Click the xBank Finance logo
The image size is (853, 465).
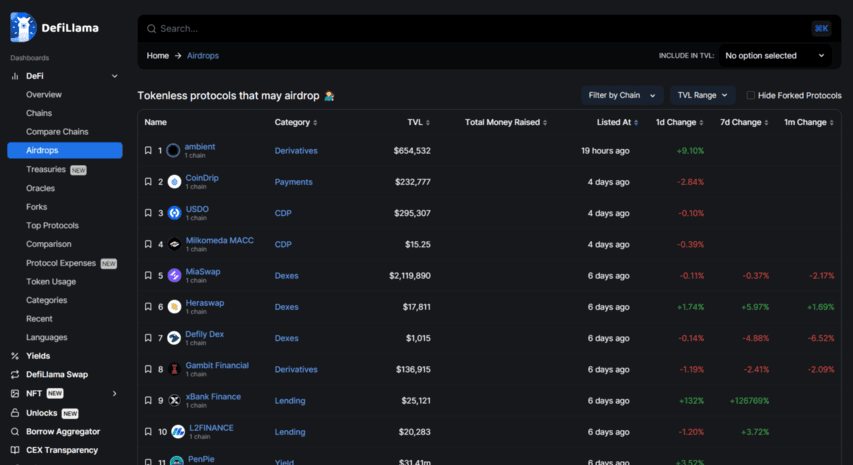(174, 401)
